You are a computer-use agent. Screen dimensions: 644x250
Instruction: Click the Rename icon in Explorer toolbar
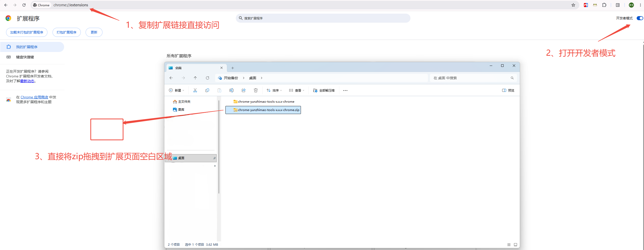point(231,90)
